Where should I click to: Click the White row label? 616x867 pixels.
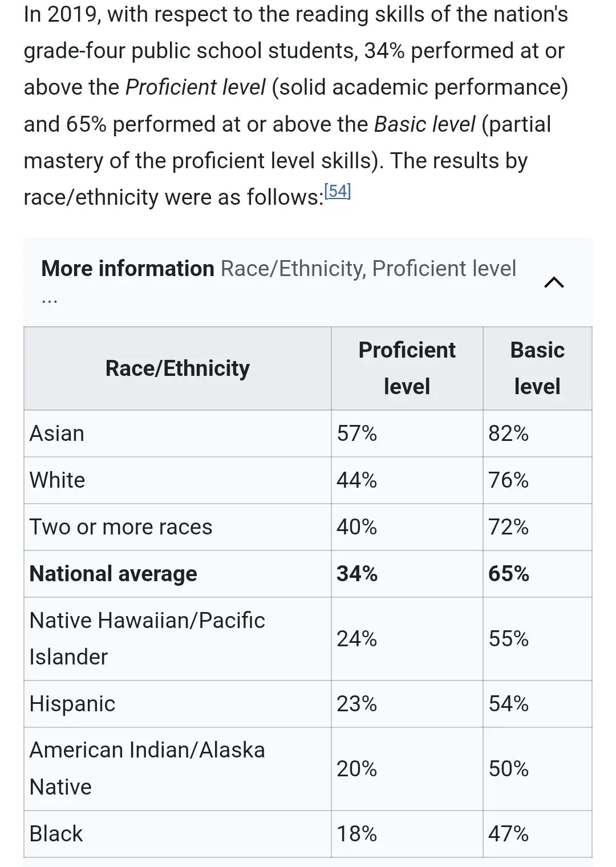tap(57, 480)
